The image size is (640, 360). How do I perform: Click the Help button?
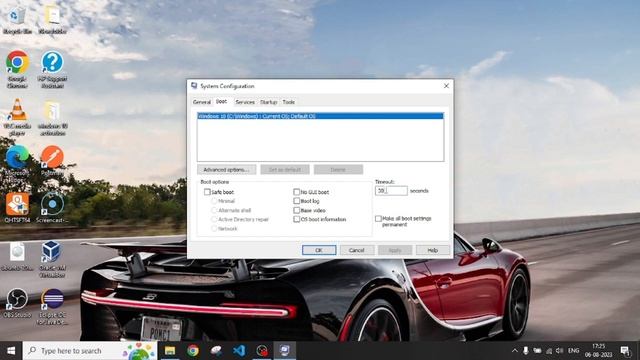433,250
